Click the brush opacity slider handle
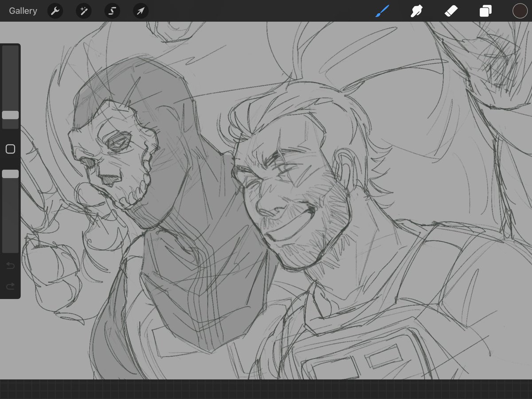The height and width of the screenshot is (399, 532). click(x=10, y=174)
